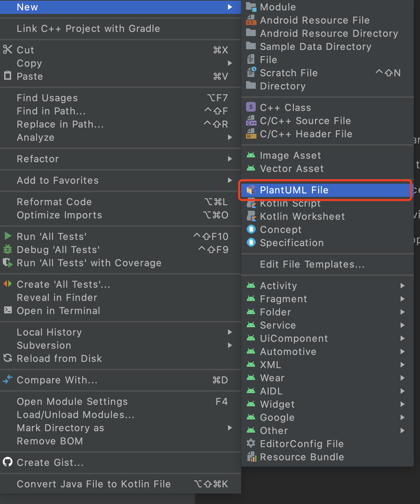Expand the Refactor submenu arrow
This screenshot has width=420, height=504.
pos(230,159)
